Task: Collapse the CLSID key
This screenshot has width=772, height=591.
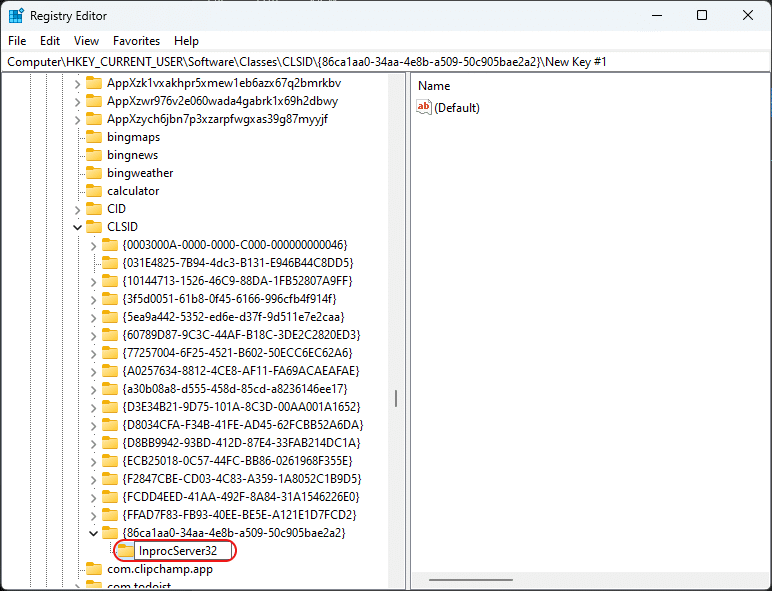Action: (x=77, y=228)
